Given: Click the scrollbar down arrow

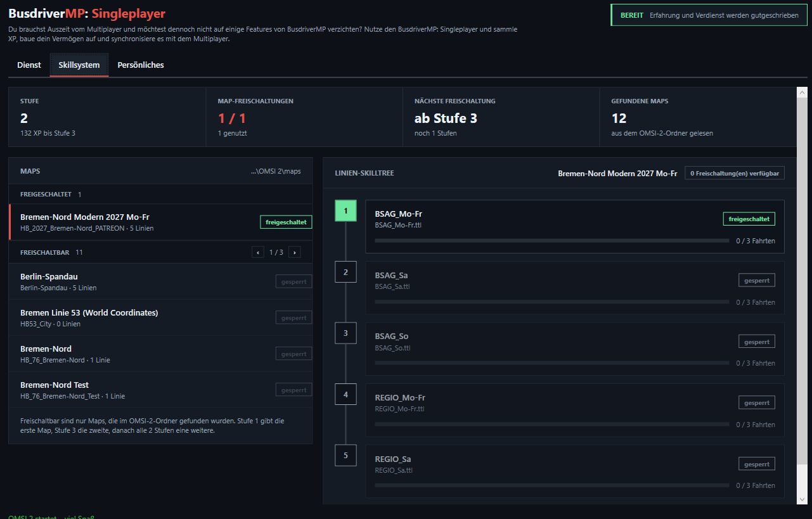Looking at the screenshot, I should [802, 499].
